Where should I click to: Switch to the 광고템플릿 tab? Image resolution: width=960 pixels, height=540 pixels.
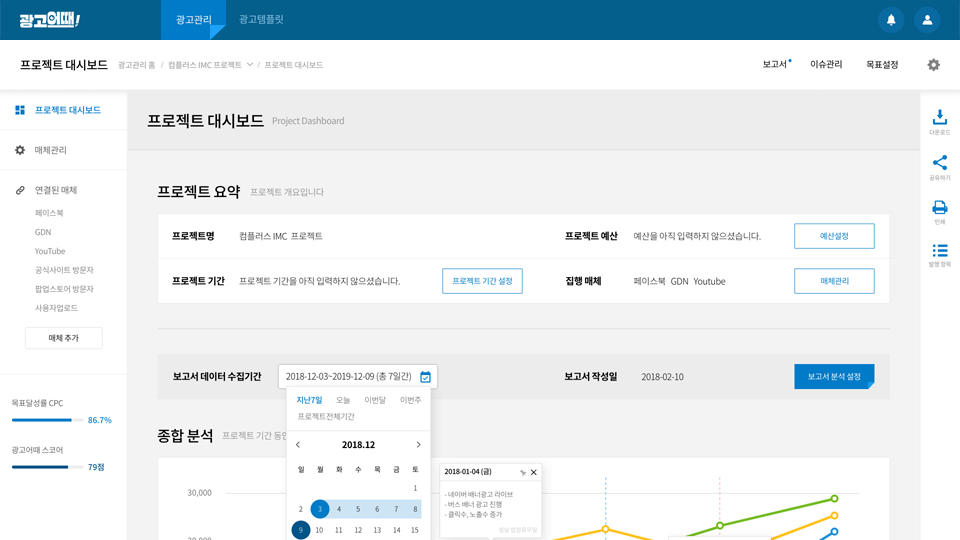[x=261, y=20]
